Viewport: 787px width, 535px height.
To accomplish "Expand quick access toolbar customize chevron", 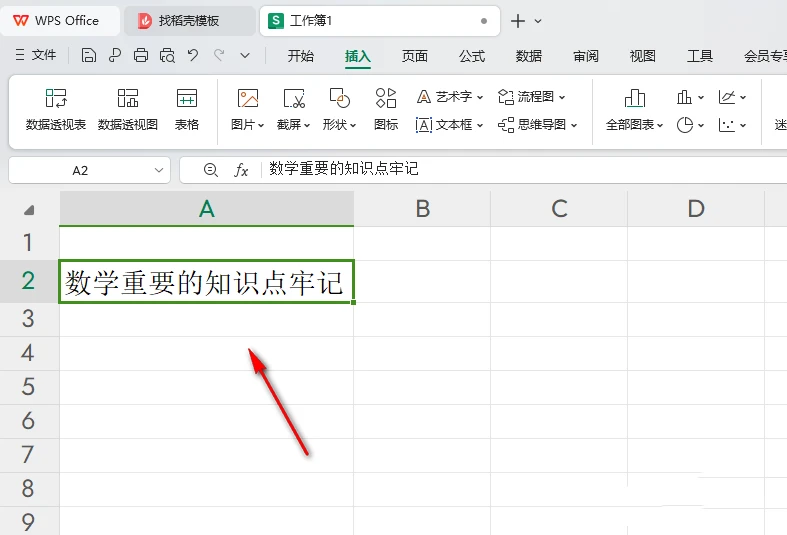I will 245,56.
